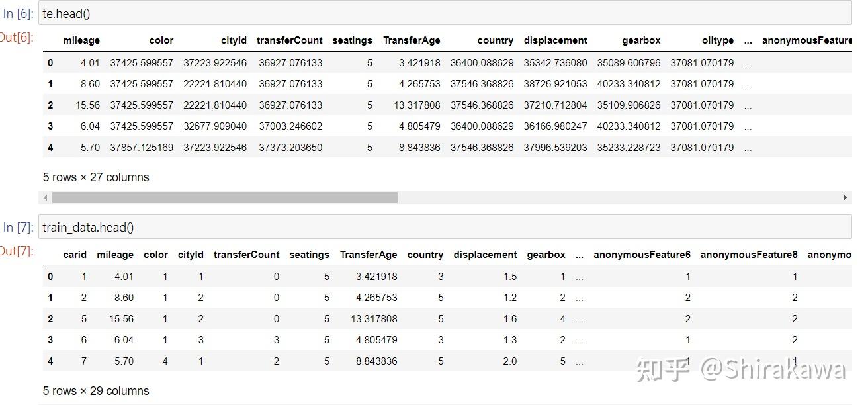Select displacement value 1.6 in train_data
The width and height of the screenshot is (868, 405).
coord(509,319)
